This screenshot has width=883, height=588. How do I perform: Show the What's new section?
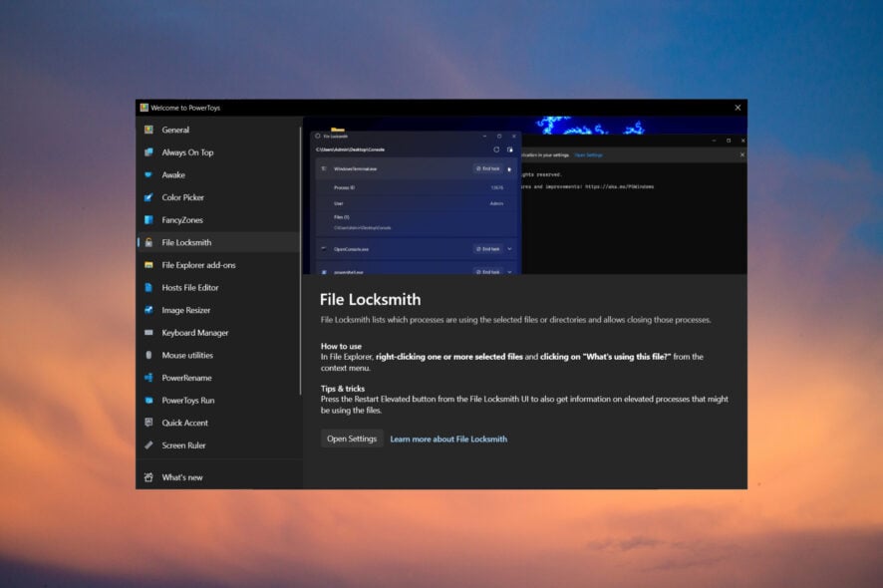[x=218, y=477]
